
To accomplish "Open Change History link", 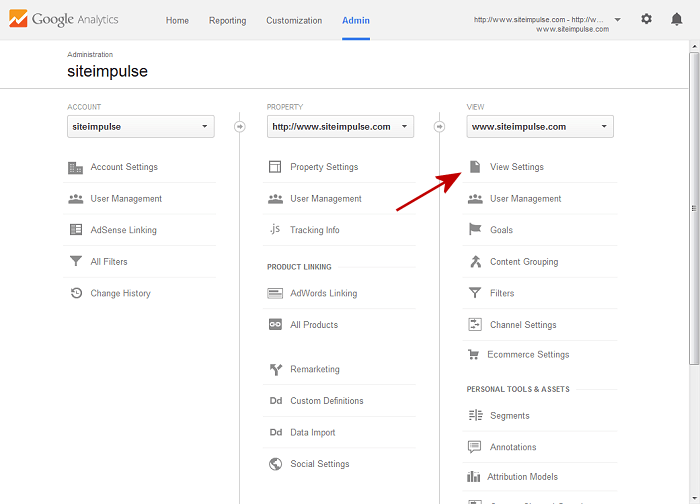I will point(121,293).
